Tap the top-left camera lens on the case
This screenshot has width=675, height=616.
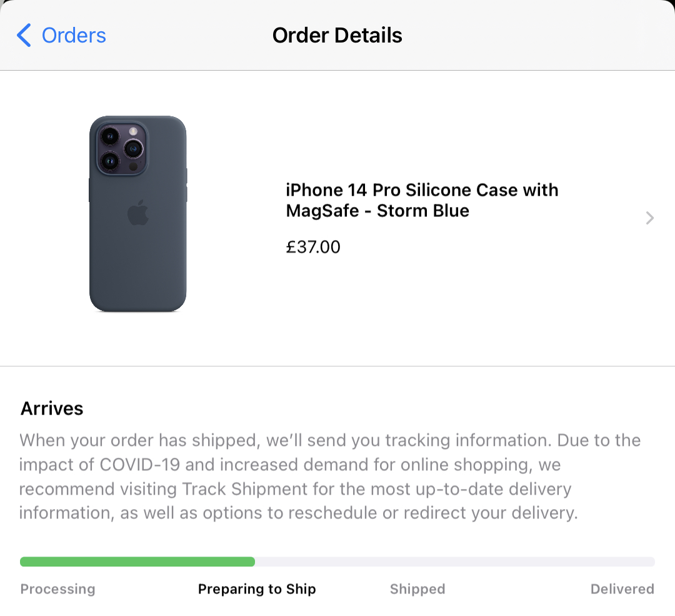tap(111, 136)
